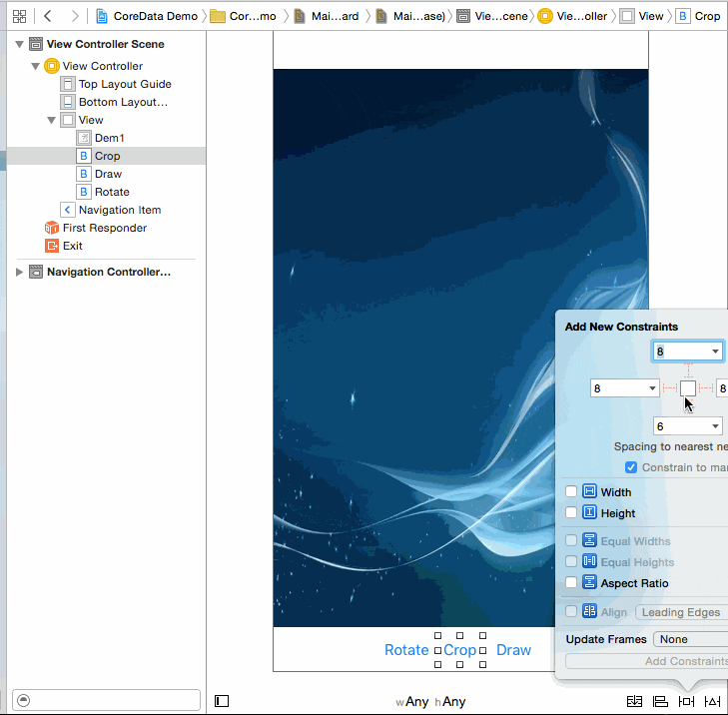Viewport: 728px width, 715px height.
Task: Open the Leading Edges align dropdown
Action: pos(682,612)
